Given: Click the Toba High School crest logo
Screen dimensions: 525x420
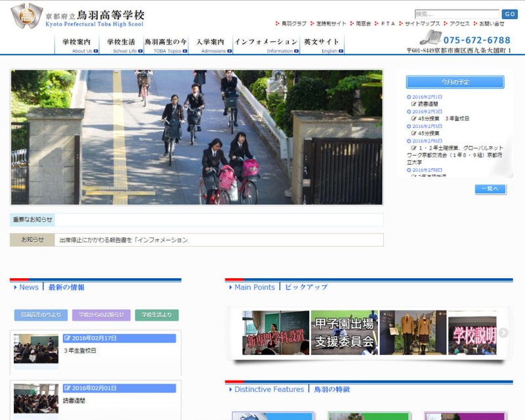Looking at the screenshot, I should 27,16.
